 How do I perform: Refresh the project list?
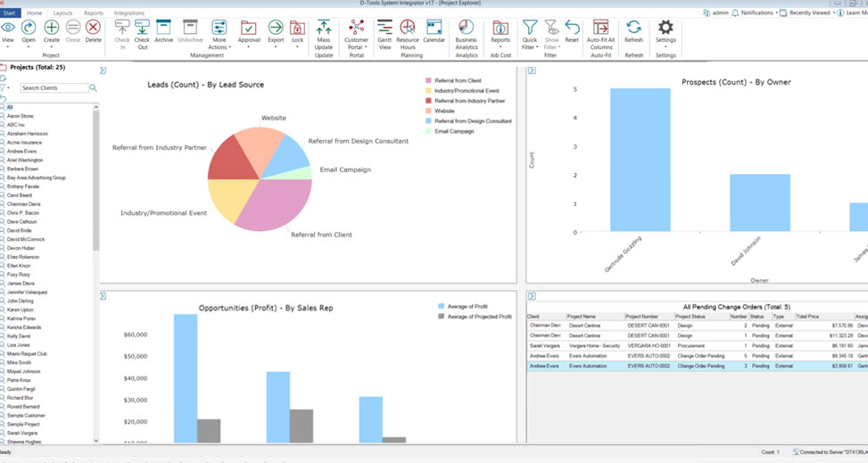pos(634,31)
